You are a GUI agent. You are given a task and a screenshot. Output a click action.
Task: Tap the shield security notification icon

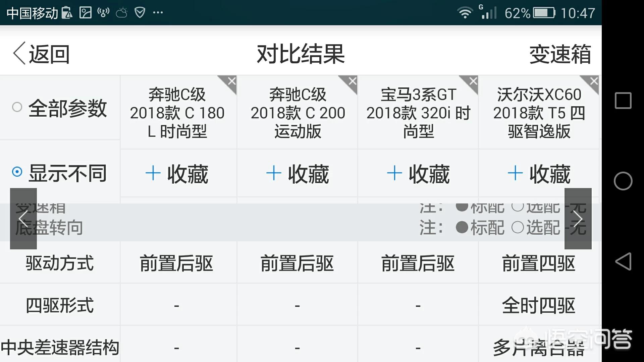tap(140, 13)
